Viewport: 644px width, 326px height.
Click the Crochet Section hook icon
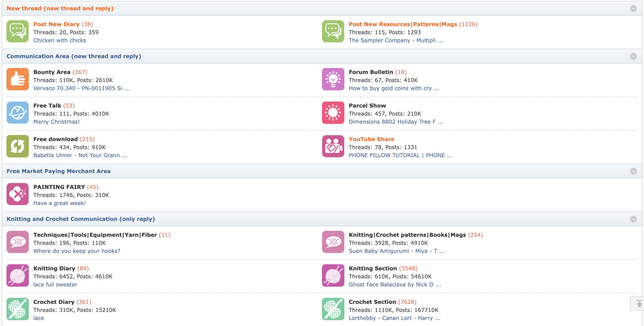point(333,309)
